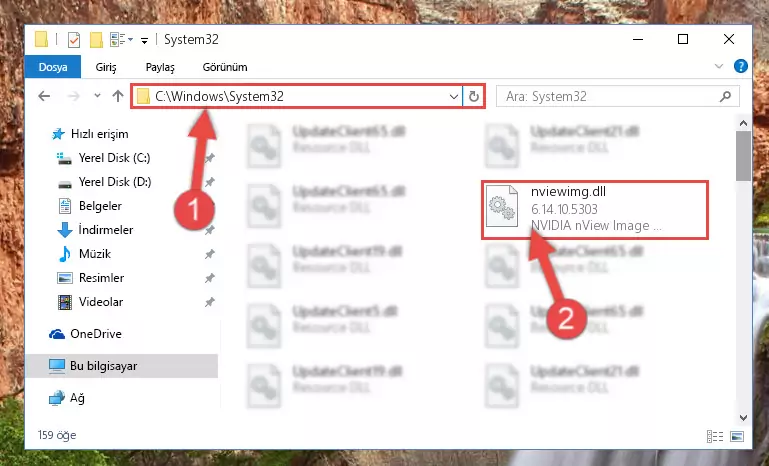Click the vertical scrollbar thumb
The width and height of the screenshot is (769, 466).
pos(743,156)
